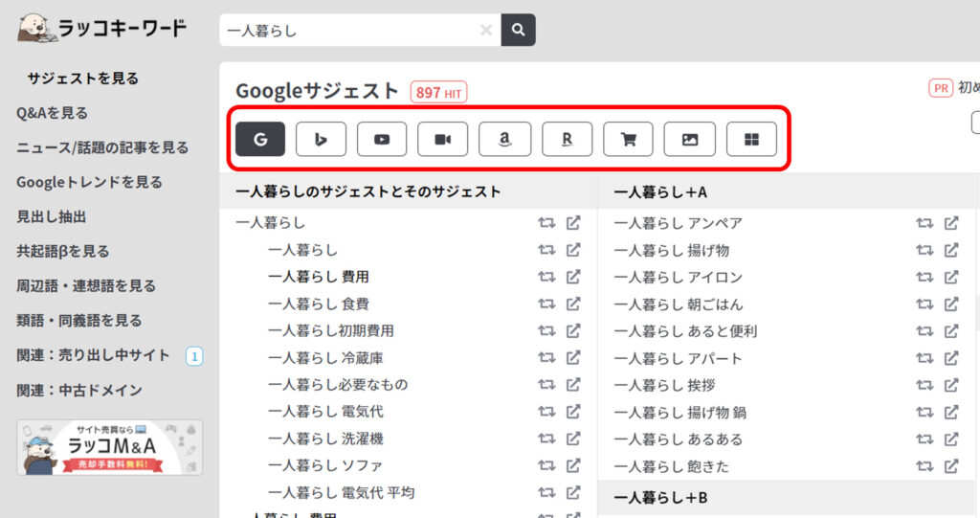Clear the search field with the X

tap(485, 30)
